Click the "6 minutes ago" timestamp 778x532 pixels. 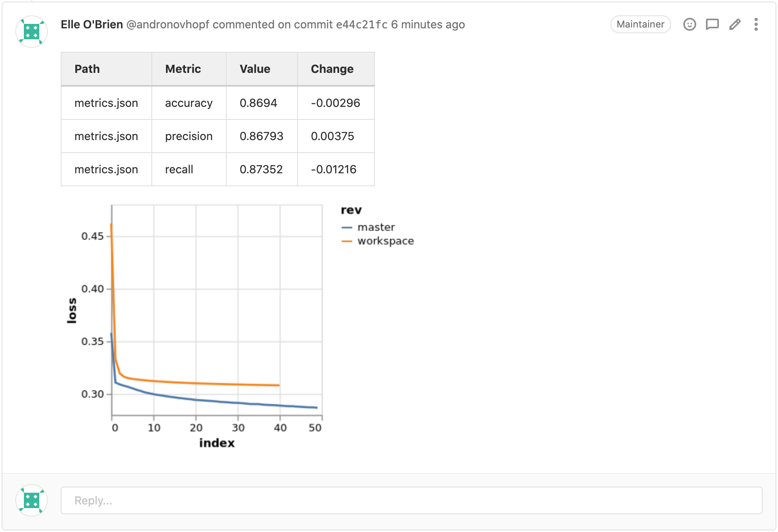click(427, 24)
